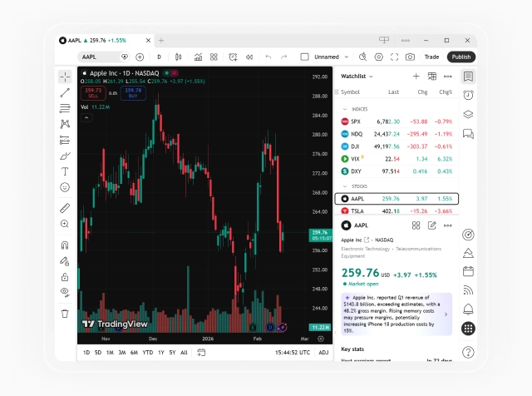Select the VIX watchlist row
Viewport: 532px width, 396px height.
397,159
